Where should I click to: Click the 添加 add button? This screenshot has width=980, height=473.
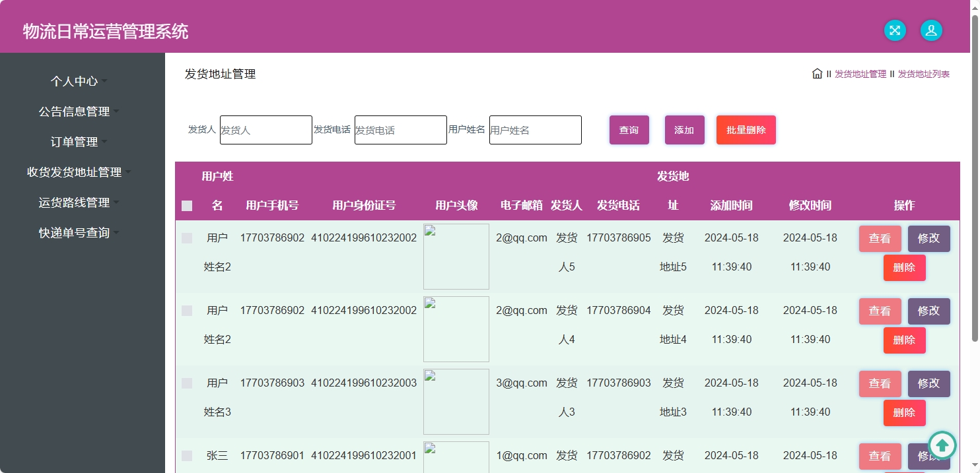click(684, 130)
